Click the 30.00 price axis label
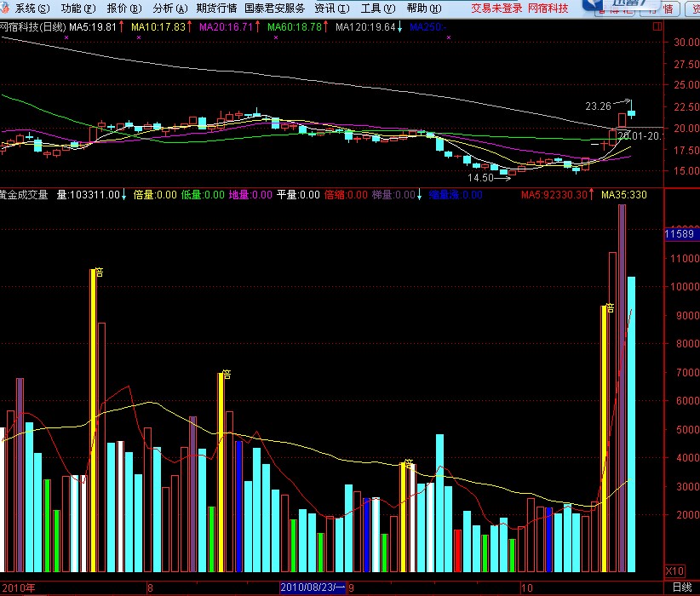Image resolution: width=700 pixels, height=596 pixels. tap(686, 43)
